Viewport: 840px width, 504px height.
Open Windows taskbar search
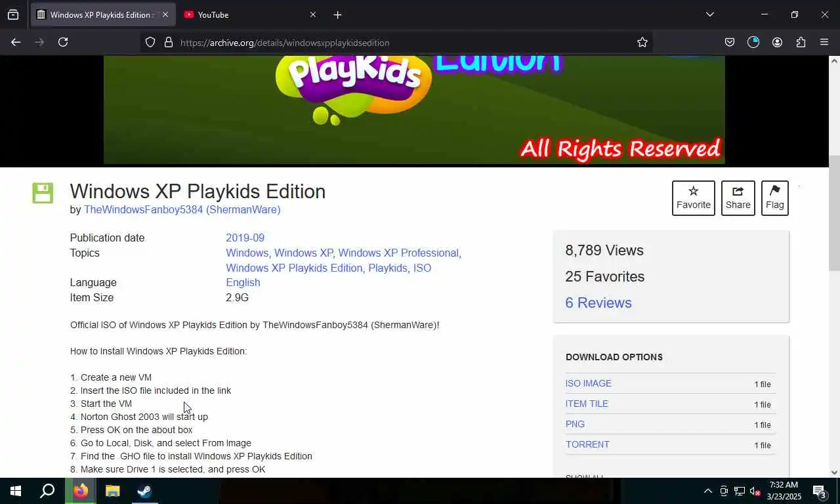pos(47,491)
